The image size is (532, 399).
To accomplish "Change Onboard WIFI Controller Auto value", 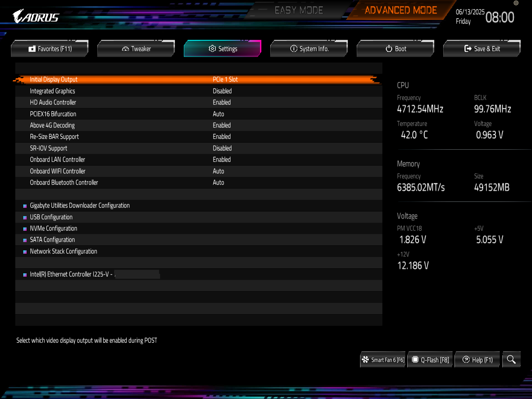I will (218, 171).
